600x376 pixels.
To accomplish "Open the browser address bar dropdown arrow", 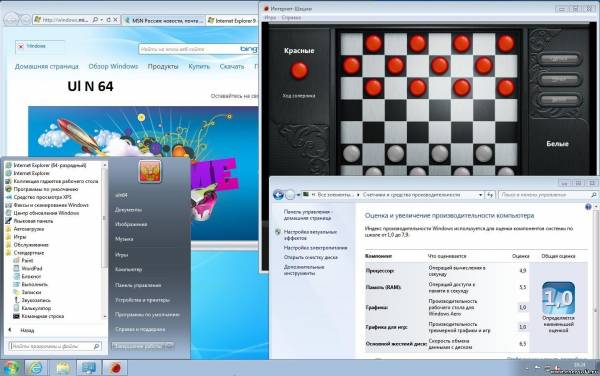I will click(x=102, y=20).
